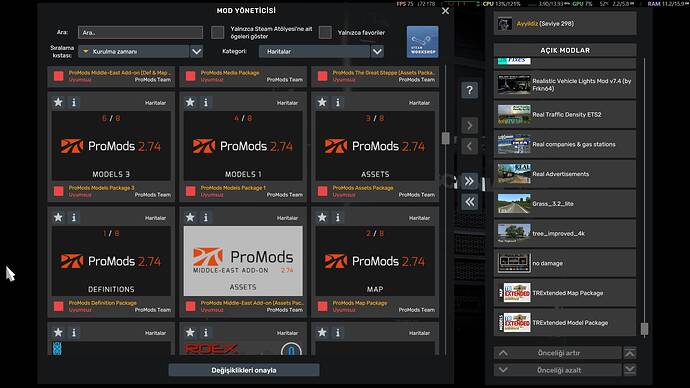Favorite the ProMods Models Package 3 star
690x388 pixels.
pyautogui.click(x=58, y=102)
